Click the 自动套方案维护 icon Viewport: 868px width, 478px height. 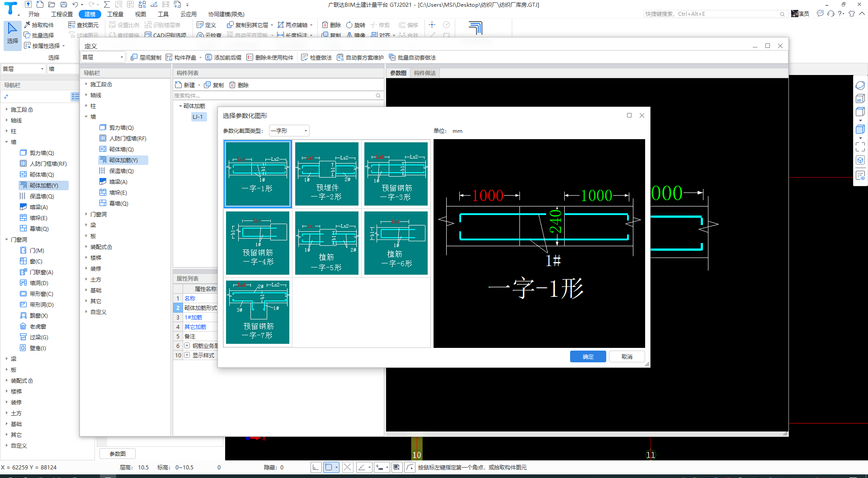click(340, 57)
